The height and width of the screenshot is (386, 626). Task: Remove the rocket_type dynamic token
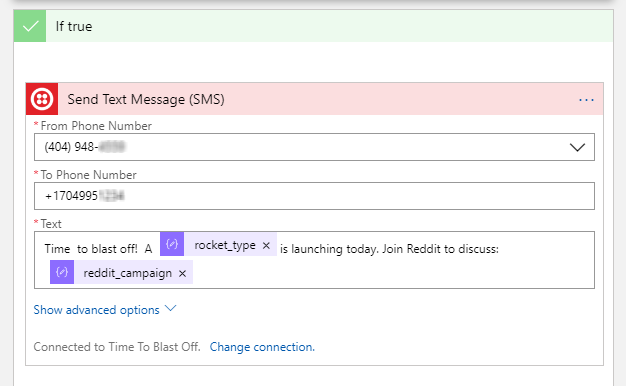click(x=266, y=245)
